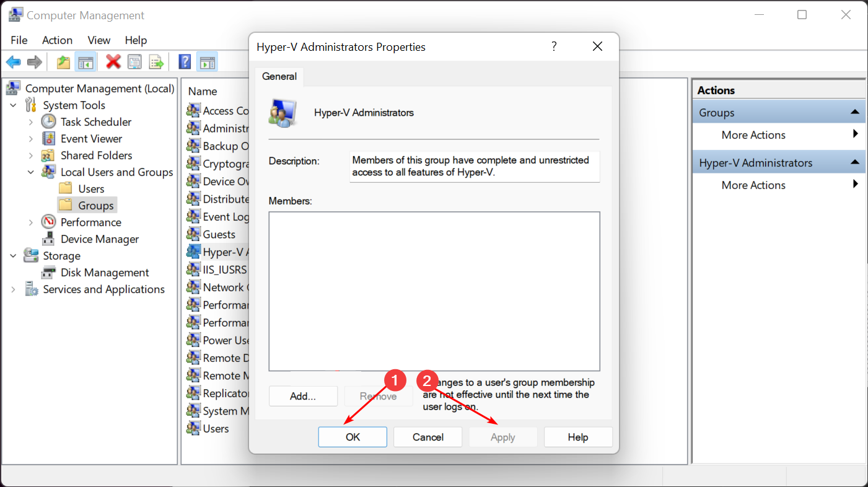Select the 'Distribute' group row

[217, 199]
